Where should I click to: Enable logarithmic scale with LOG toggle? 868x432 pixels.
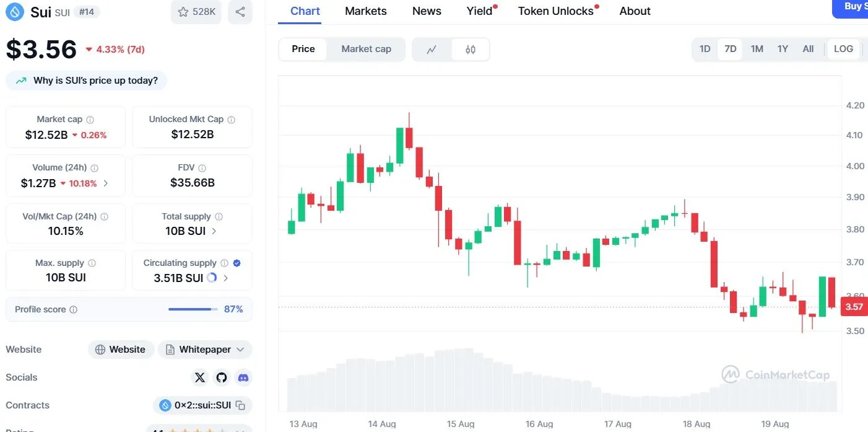(843, 49)
